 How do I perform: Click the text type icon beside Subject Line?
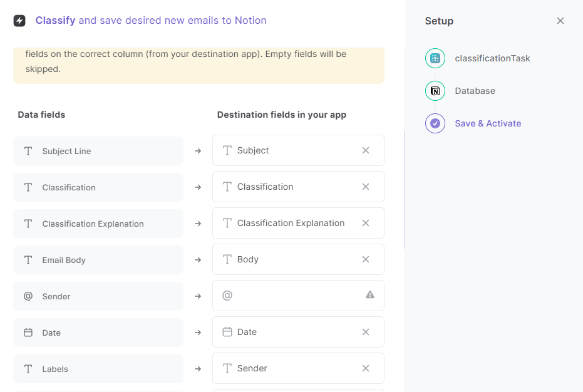pyautogui.click(x=28, y=151)
